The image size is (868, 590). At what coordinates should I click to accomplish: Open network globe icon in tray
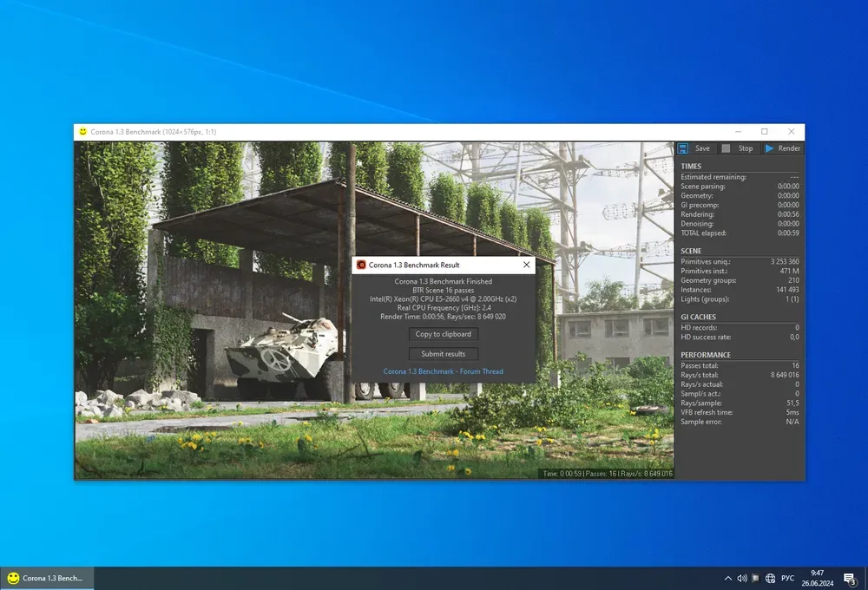[770, 578]
